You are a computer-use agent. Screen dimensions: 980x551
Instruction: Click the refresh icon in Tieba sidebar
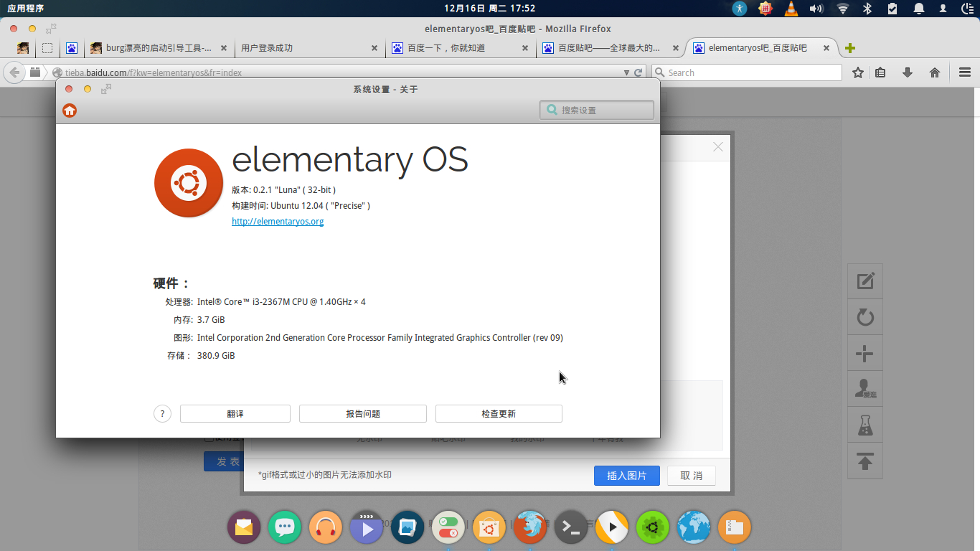(865, 317)
